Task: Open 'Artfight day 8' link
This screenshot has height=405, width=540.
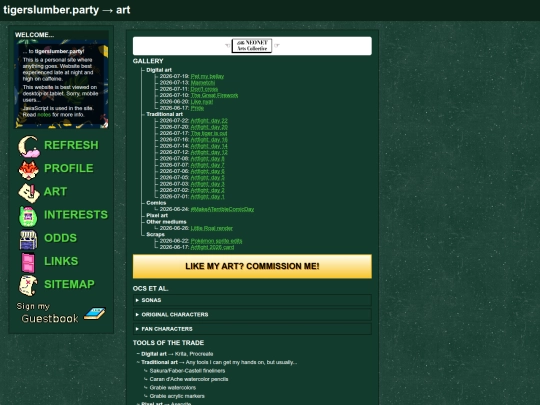Action: pyautogui.click(x=207, y=158)
